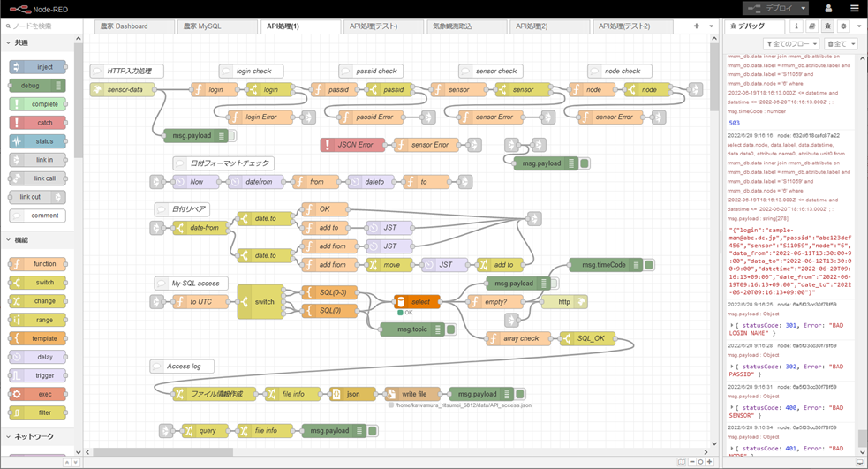Click the user account icon

tap(828, 8)
